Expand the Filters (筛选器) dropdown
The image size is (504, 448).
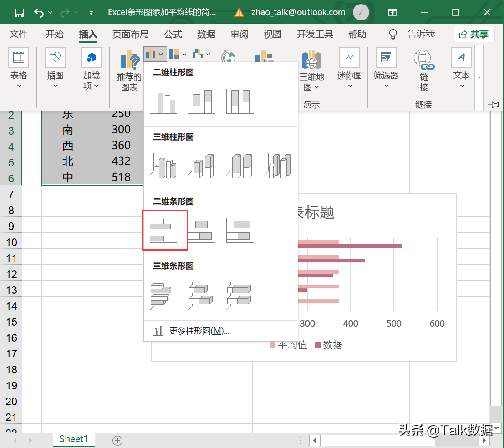pyautogui.click(x=386, y=85)
